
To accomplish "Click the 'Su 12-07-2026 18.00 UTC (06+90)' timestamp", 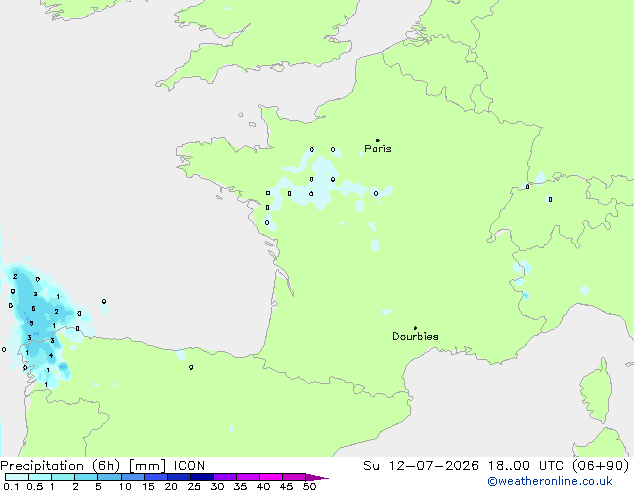I will coord(496,466).
